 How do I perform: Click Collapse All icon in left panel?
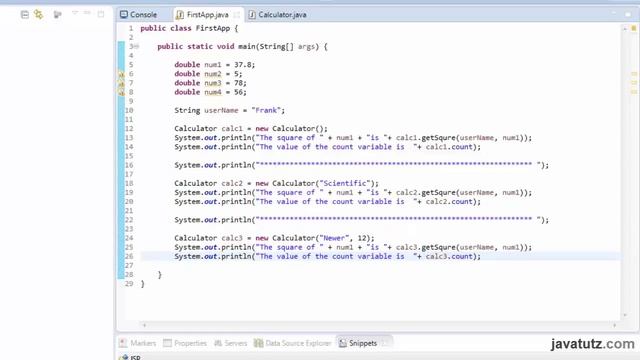[24, 15]
